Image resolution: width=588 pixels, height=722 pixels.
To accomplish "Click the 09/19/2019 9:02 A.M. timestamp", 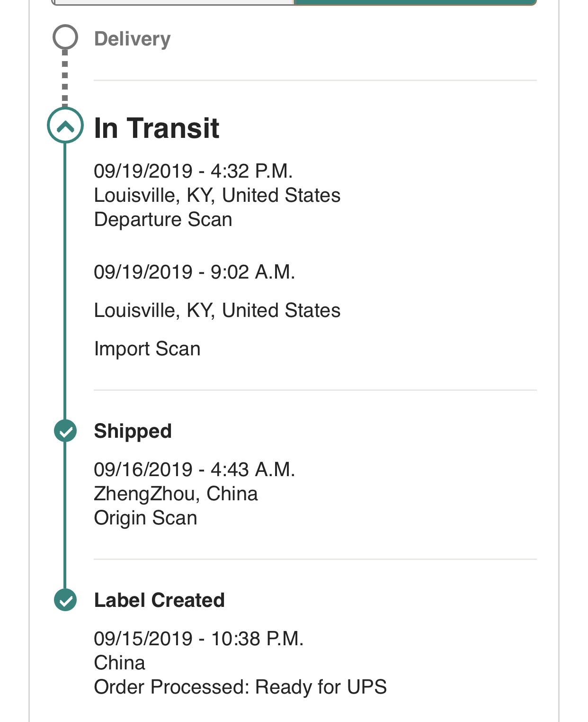I will pos(195,272).
